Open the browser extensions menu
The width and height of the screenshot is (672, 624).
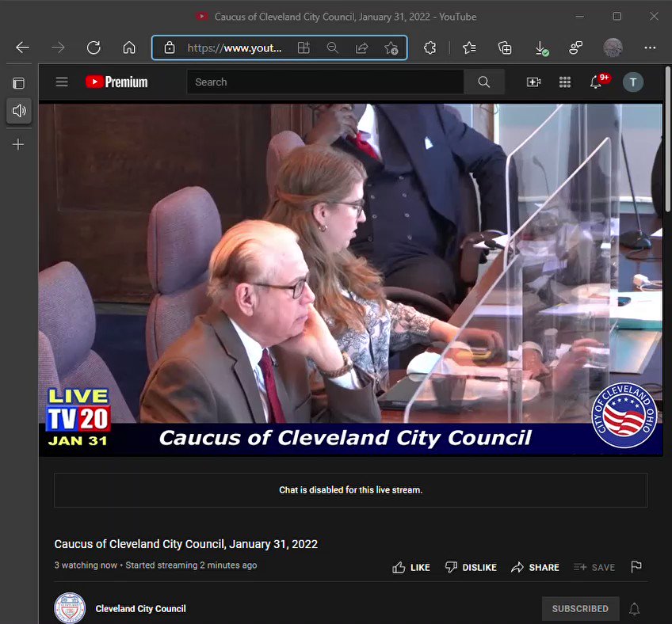[430, 48]
